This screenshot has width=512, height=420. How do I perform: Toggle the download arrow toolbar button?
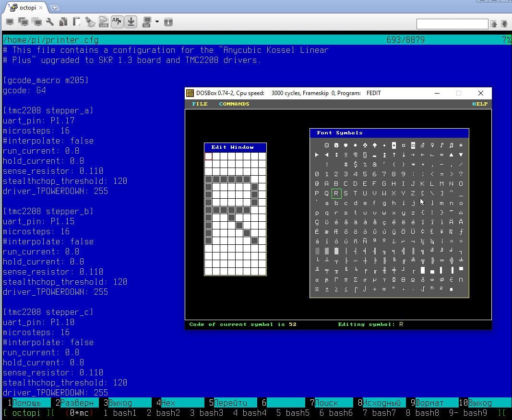(131, 22)
